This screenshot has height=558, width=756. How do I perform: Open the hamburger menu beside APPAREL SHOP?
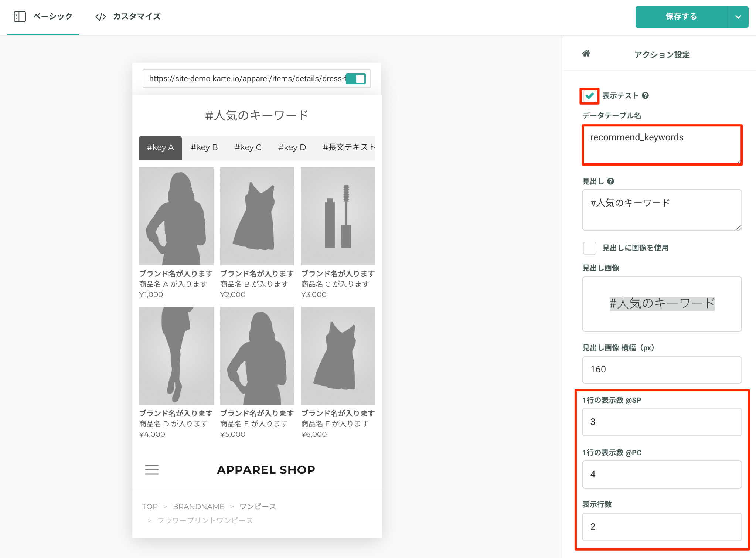click(151, 470)
